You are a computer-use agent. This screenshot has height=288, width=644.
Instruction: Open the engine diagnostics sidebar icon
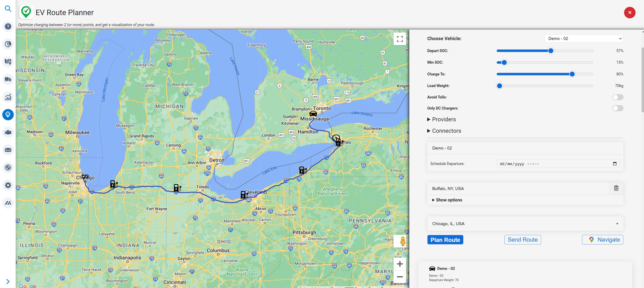tap(8, 132)
